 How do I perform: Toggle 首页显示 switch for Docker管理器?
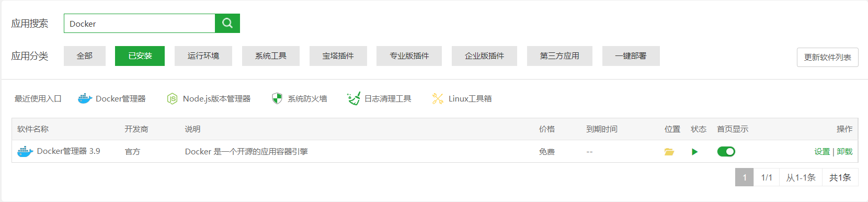(x=726, y=152)
